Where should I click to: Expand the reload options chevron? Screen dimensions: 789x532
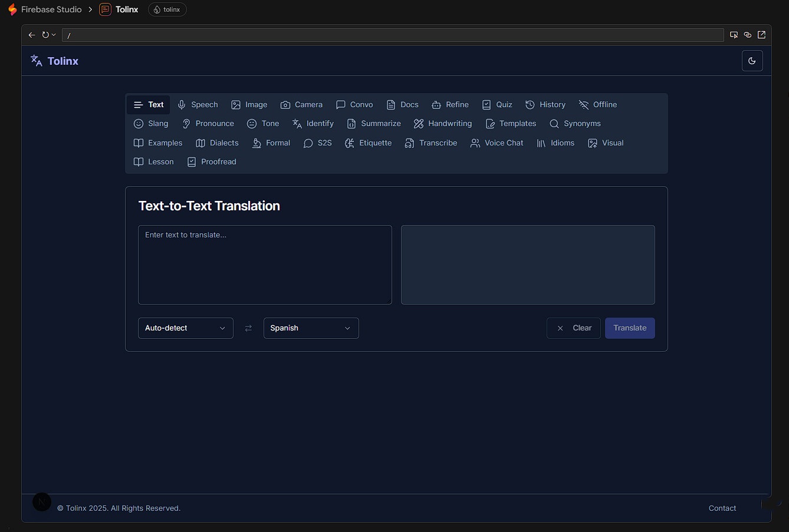[54, 35]
